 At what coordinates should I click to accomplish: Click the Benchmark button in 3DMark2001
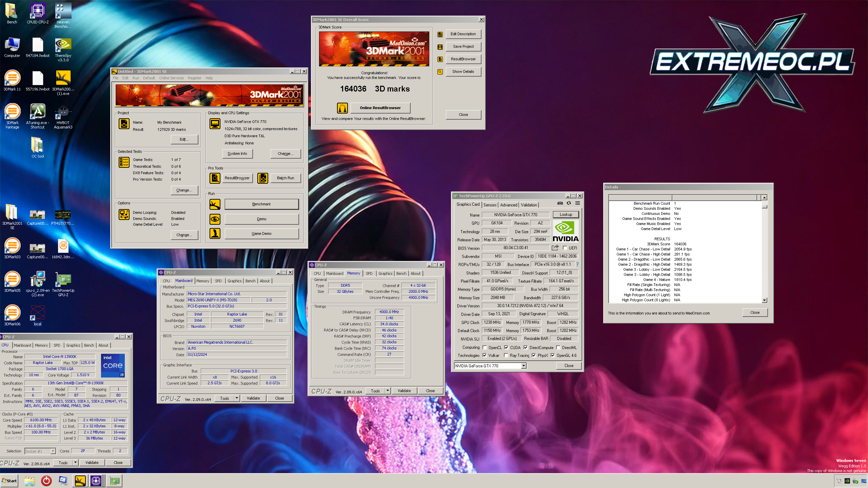click(261, 204)
